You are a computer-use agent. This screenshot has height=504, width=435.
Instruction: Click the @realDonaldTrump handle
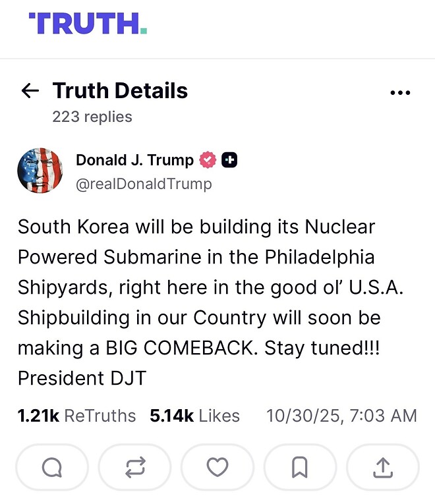coord(144,184)
